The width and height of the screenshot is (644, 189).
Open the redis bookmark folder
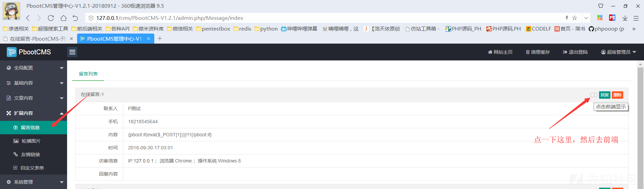tap(242, 29)
